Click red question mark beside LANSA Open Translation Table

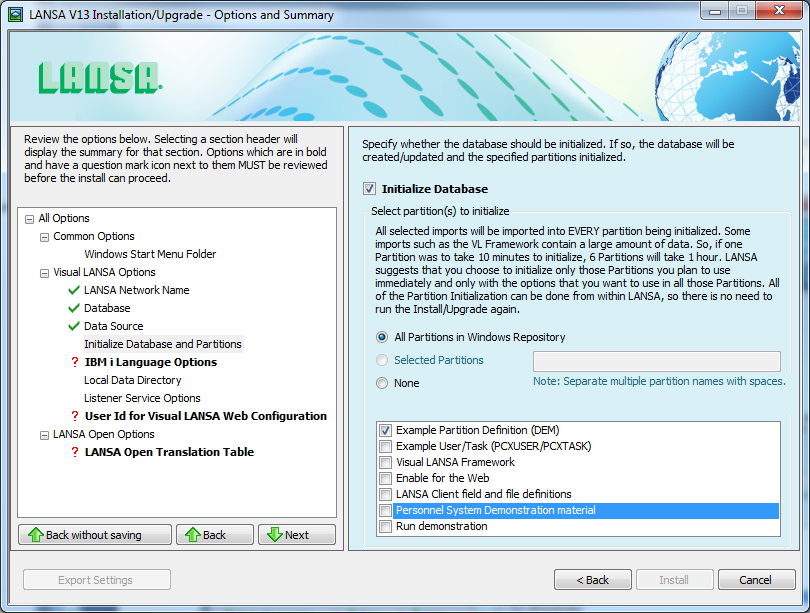click(x=75, y=452)
